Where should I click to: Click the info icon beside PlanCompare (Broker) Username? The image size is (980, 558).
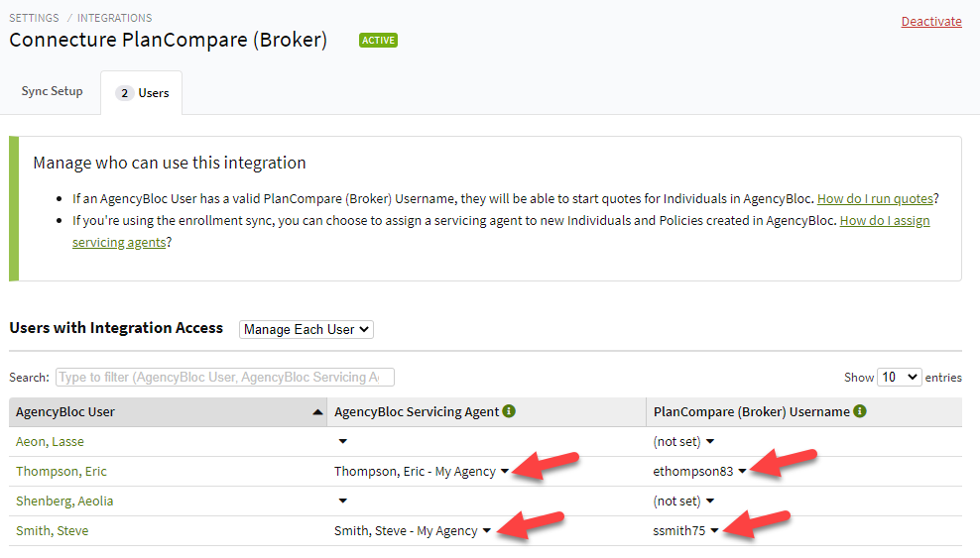coord(860,411)
